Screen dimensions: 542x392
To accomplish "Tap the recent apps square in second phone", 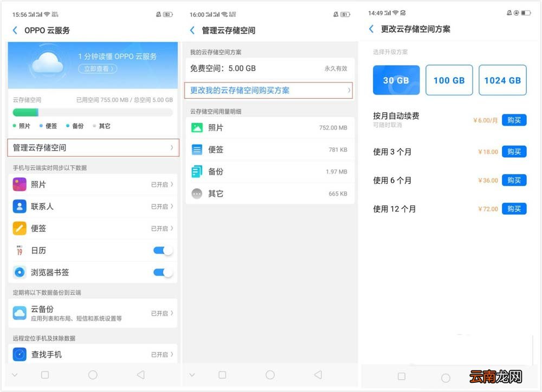I will [222, 375].
